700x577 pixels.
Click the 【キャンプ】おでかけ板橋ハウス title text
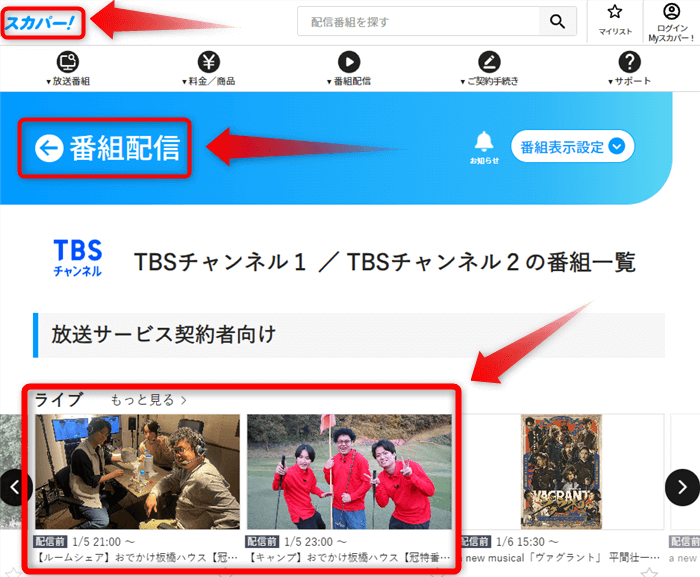(x=348, y=557)
